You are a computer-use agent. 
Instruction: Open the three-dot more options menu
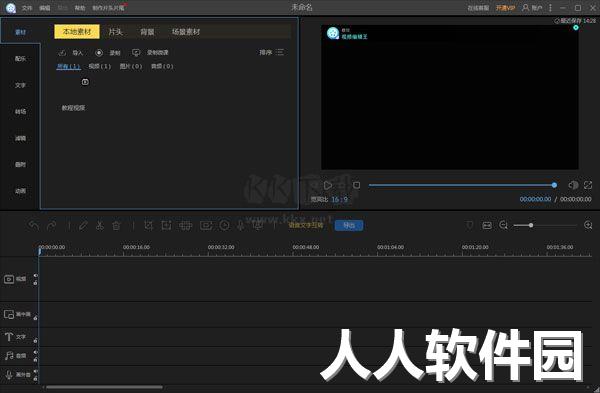point(550,8)
